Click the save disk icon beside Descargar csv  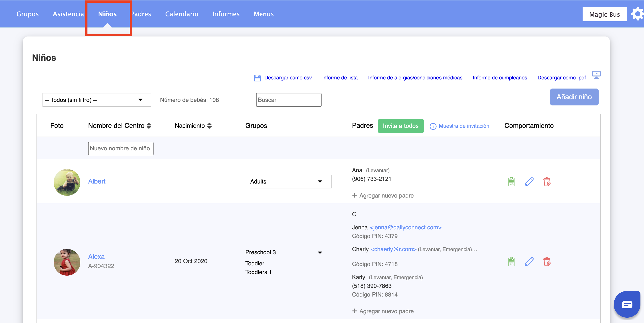[x=257, y=78]
